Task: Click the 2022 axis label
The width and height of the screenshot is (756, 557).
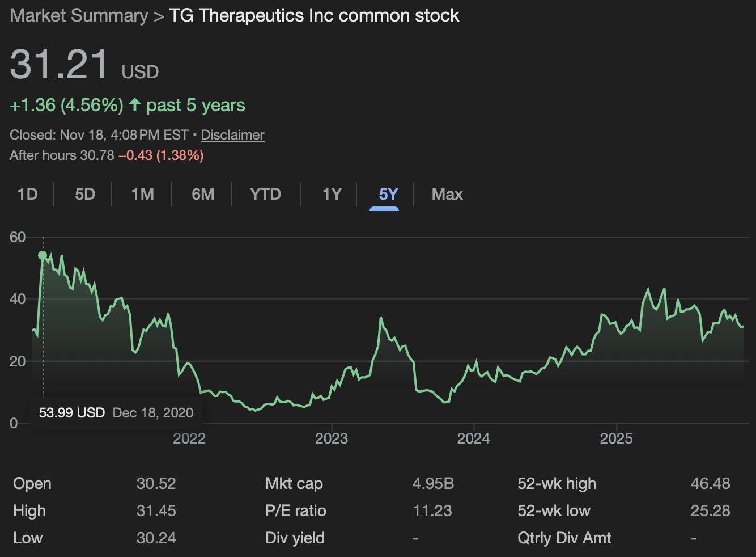Action: (189, 438)
